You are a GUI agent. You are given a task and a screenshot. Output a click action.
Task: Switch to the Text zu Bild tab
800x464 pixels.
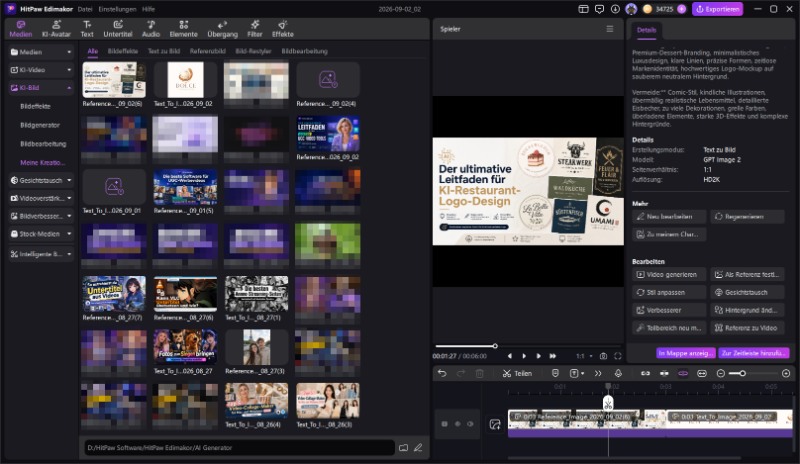tap(164, 51)
